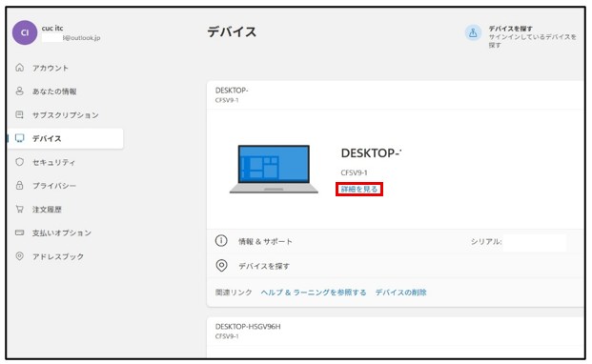Click the lock icon beside プライバシー
Screen dimensions: 592x364
(20, 185)
